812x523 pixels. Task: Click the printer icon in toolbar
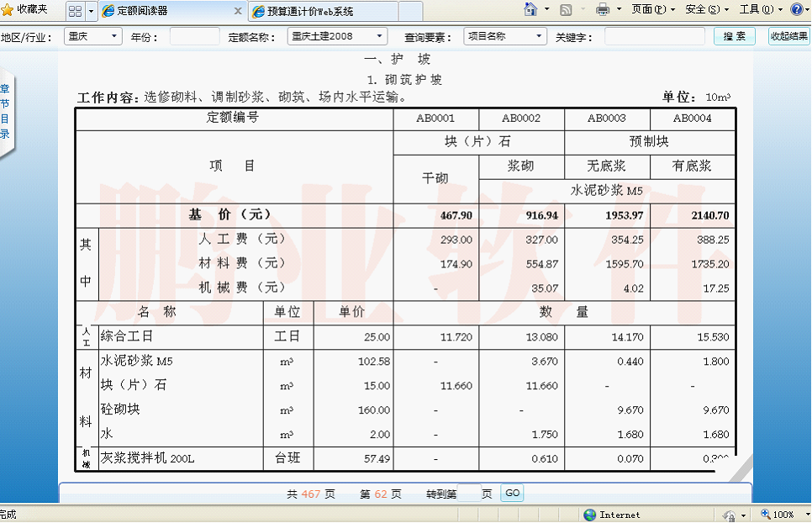(603, 10)
